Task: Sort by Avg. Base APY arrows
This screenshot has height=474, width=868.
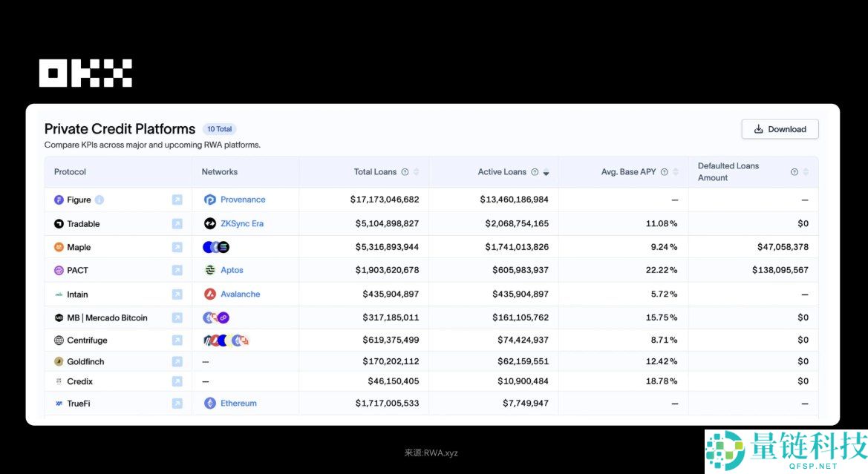Action: (676, 172)
